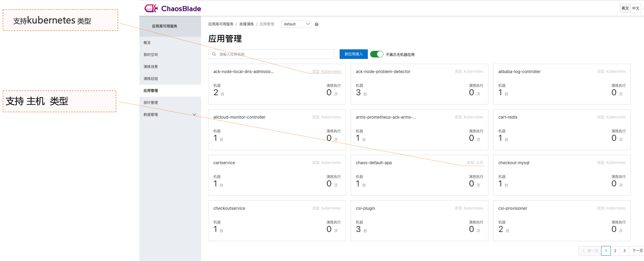This screenshot has height=261, width=644.
Task: Toggle the hide-apps-without-machines switch
Action: [x=377, y=54]
